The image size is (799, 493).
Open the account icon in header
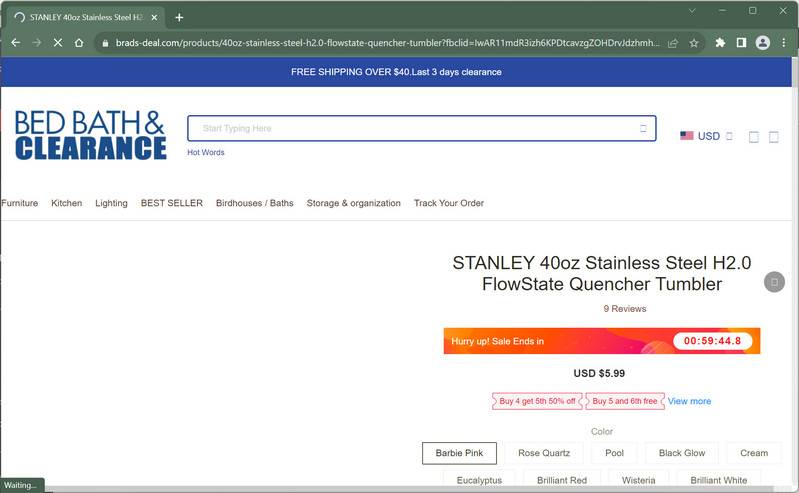[754, 137]
